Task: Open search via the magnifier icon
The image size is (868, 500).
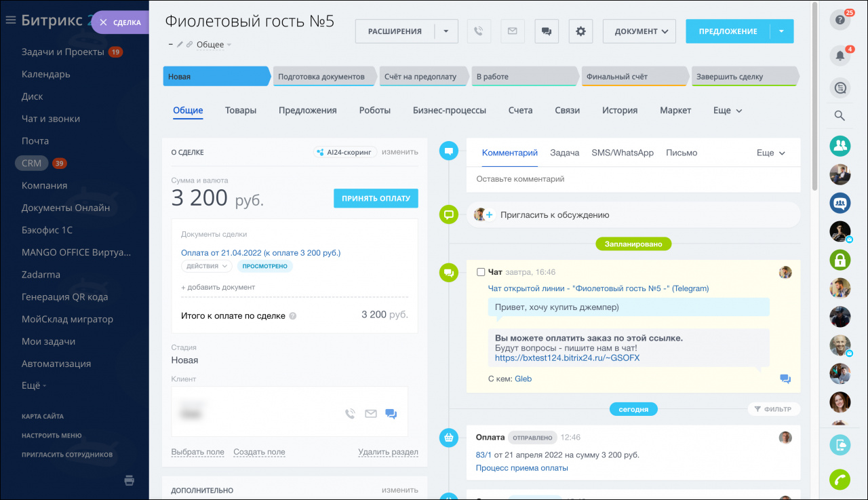Action: pyautogui.click(x=840, y=116)
